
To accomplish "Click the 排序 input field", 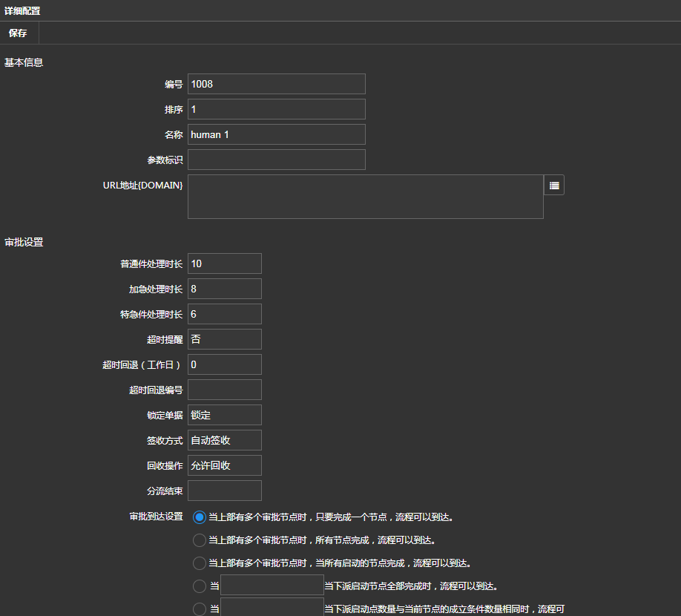I will coord(276,109).
